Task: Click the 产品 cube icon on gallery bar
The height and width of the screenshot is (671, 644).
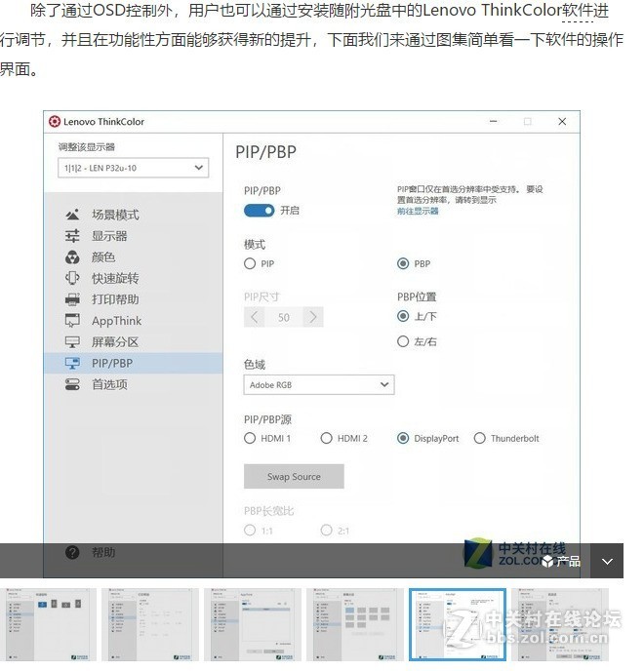Action: click(x=547, y=562)
